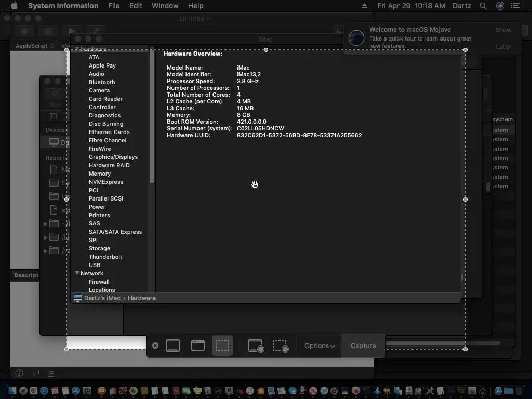Open Safari from the Dock
The image size is (532, 399).
tap(44, 391)
